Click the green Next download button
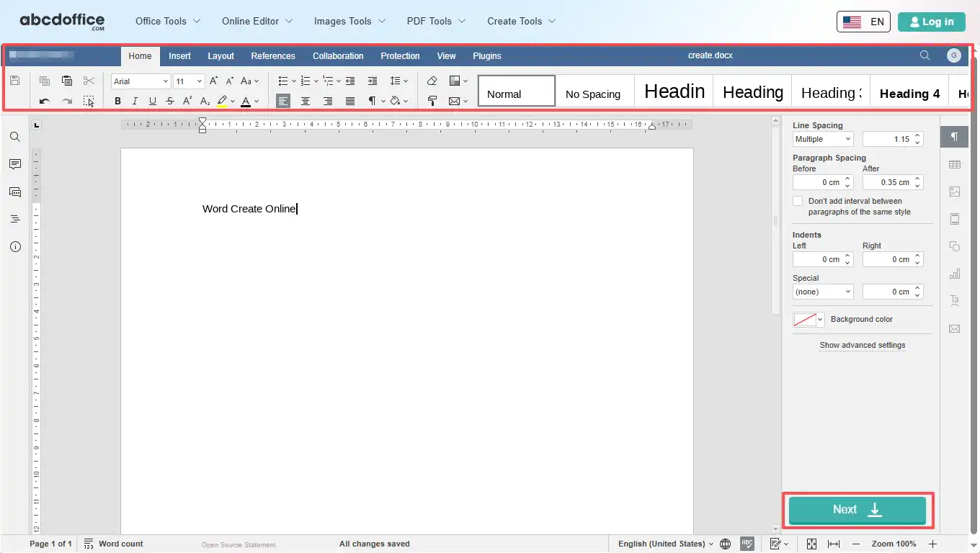 pyautogui.click(x=857, y=510)
